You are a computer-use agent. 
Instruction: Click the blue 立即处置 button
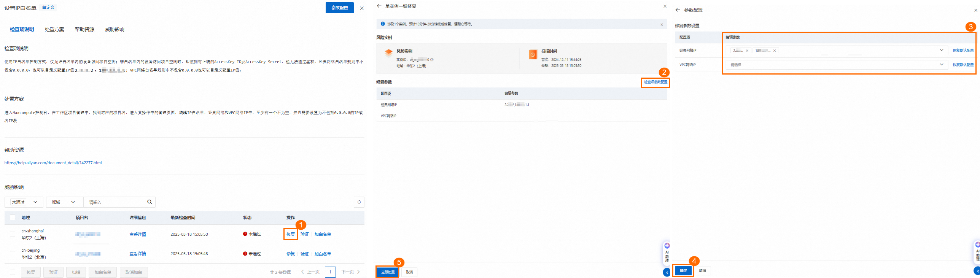pyautogui.click(x=388, y=272)
